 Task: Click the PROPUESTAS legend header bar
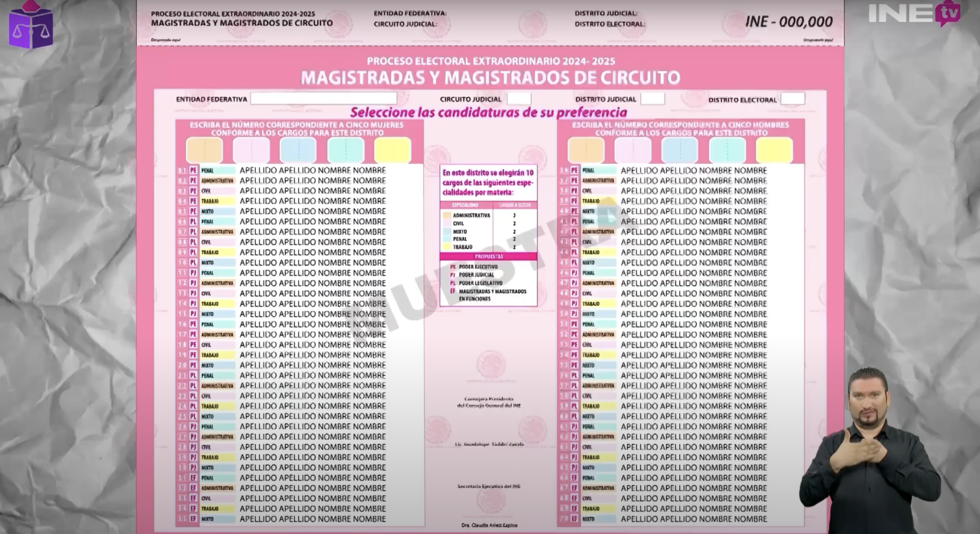pyautogui.click(x=489, y=256)
